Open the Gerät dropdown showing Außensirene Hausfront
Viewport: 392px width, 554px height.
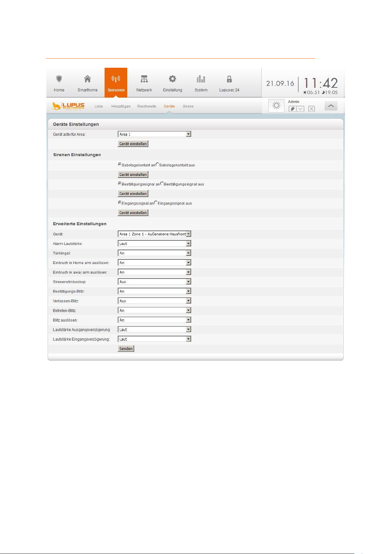tap(154, 234)
